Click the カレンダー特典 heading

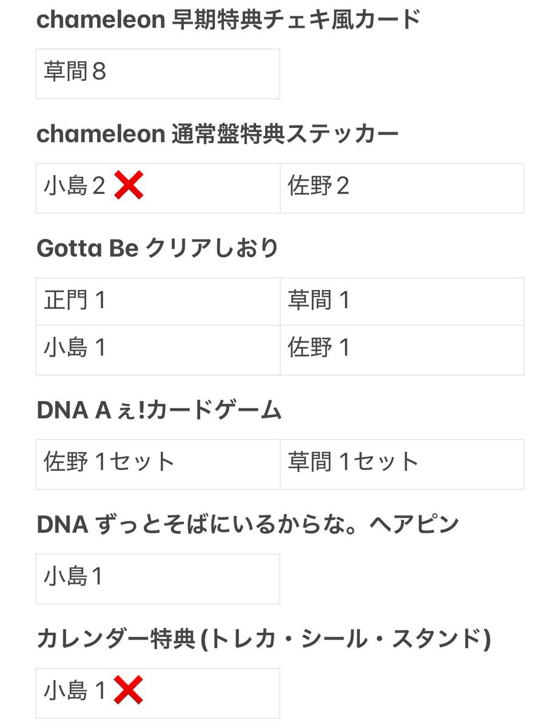(264, 639)
